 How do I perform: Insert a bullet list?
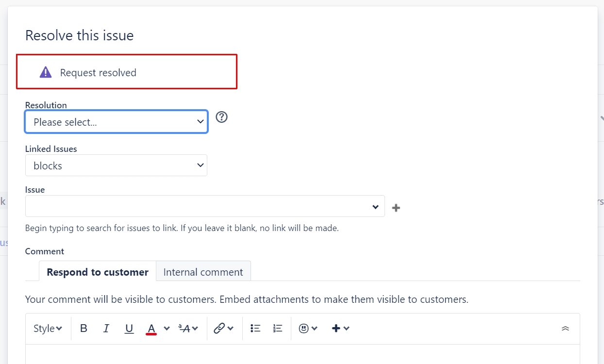click(255, 329)
